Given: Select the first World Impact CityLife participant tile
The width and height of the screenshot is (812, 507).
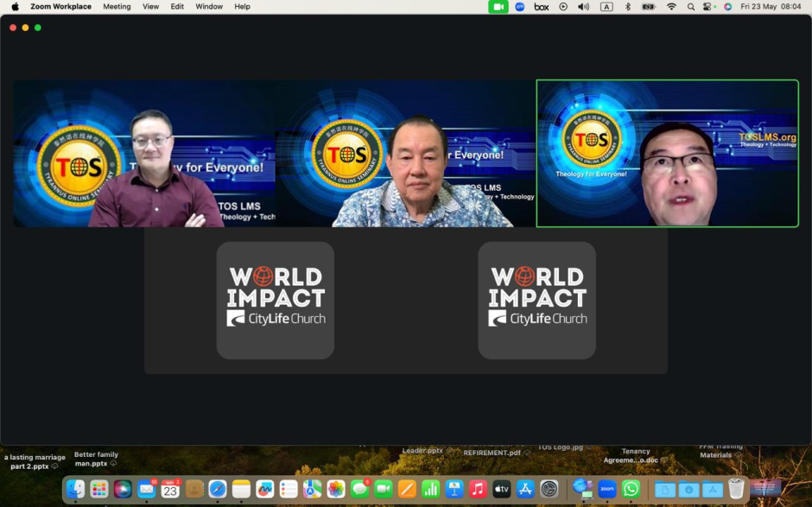Looking at the screenshot, I should pyautogui.click(x=276, y=301).
